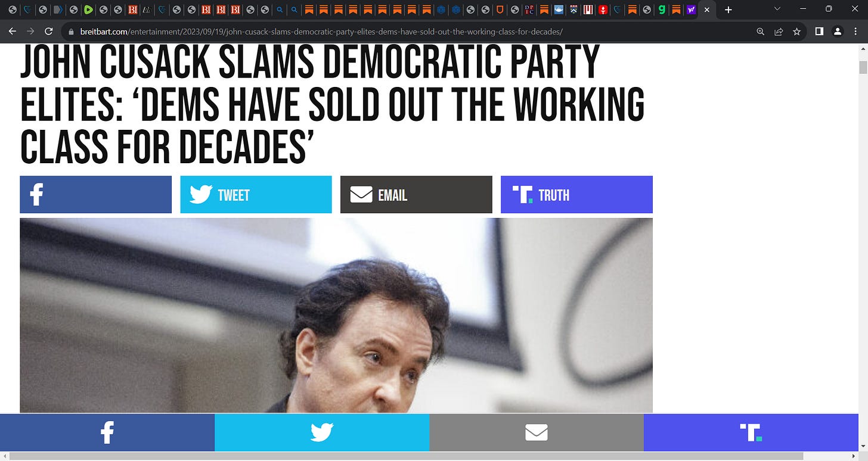Image resolution: width=868 pixels, height=461 pixels.
Task: Click the Truth Social icon in bottom bar
Action: coord(751,432)
